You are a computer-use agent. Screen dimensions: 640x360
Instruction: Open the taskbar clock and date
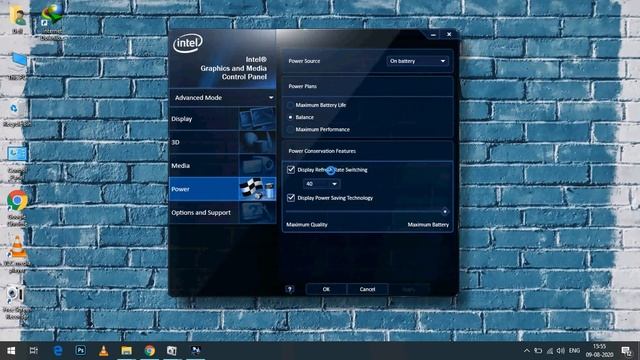600,351
